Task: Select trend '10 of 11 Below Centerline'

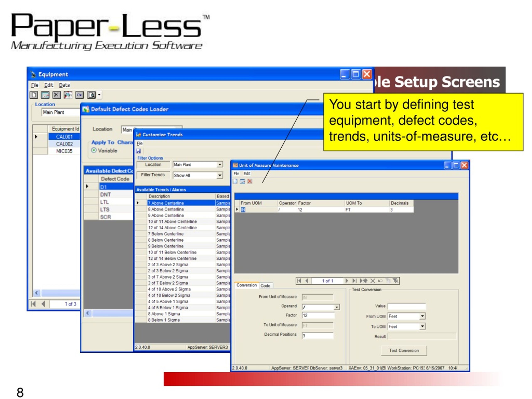Action: [x=181, y=252]
